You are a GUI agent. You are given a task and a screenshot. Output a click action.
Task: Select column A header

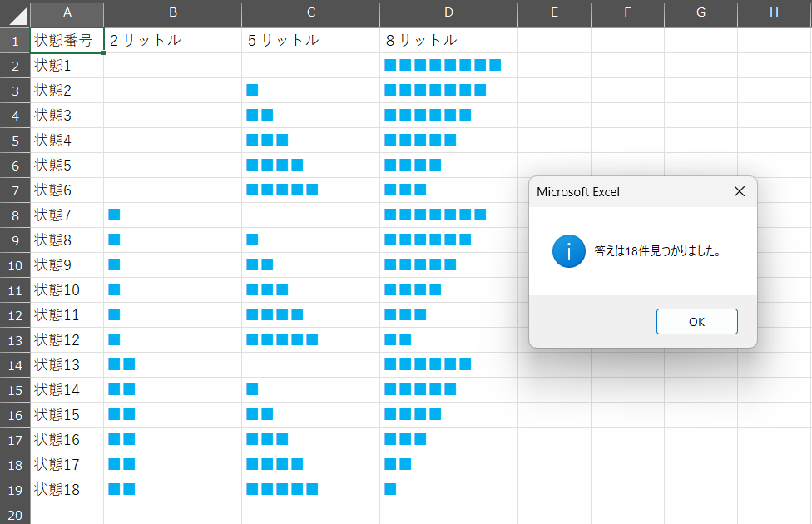click(x=67, y=12)
